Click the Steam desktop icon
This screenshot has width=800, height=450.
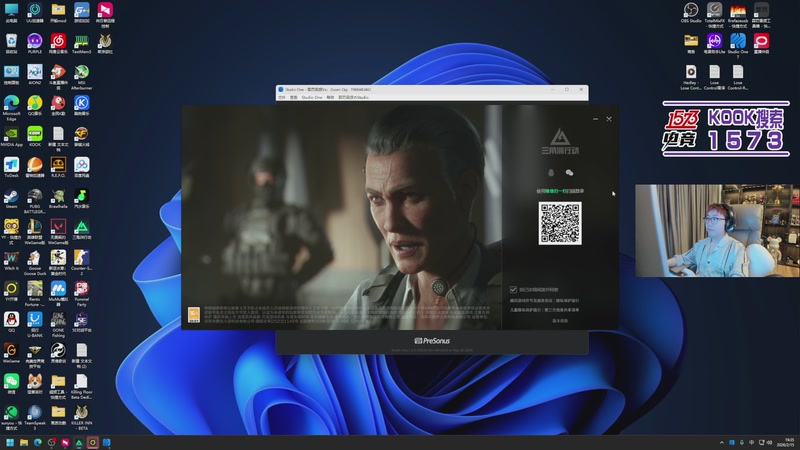11,198
